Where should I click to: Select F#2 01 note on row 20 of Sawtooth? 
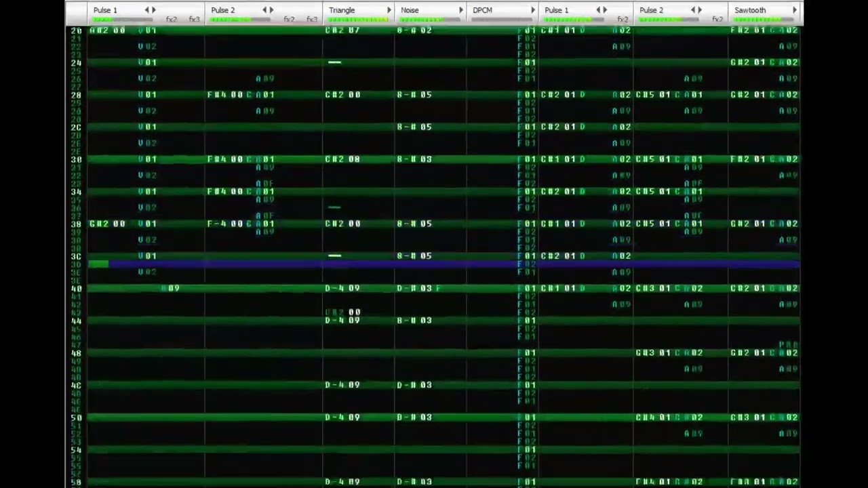point(749,30)
